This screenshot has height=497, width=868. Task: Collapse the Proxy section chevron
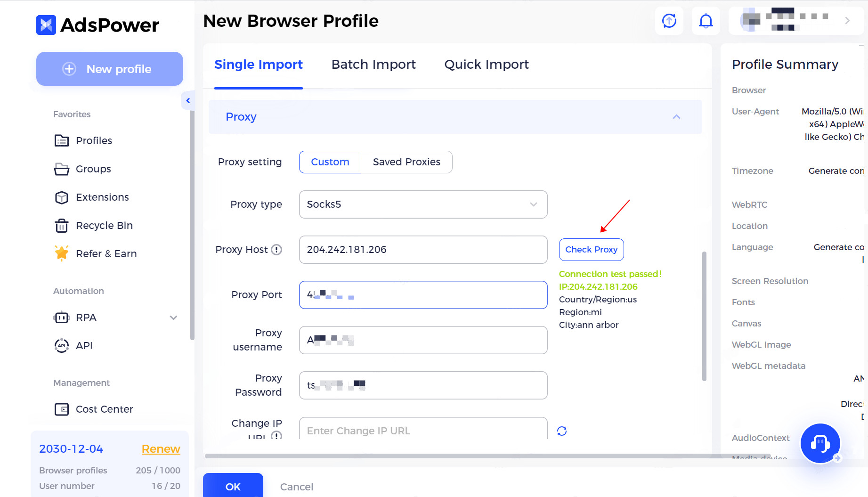[x=676, y=117]
